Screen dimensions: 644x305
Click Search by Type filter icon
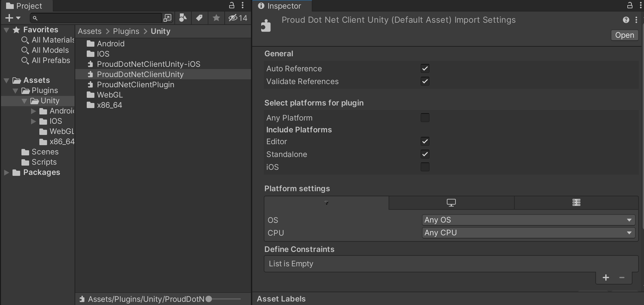pos(183,18)
